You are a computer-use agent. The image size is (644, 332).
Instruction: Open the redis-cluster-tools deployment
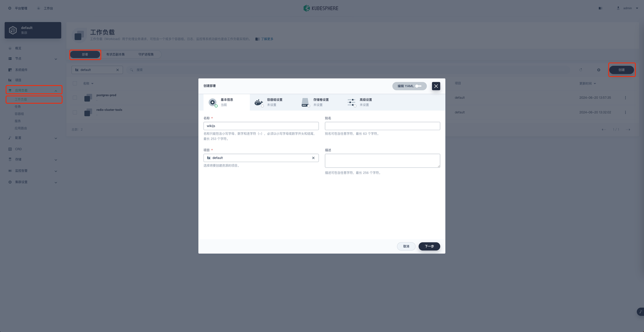pos(109,110)
